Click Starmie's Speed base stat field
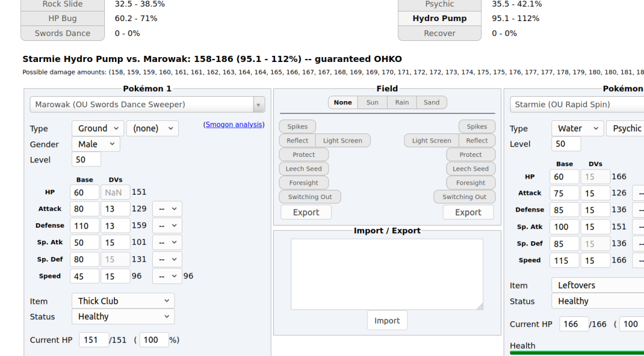Image resolution: width=644 pixels, height=356 pixels. [565, 260]
